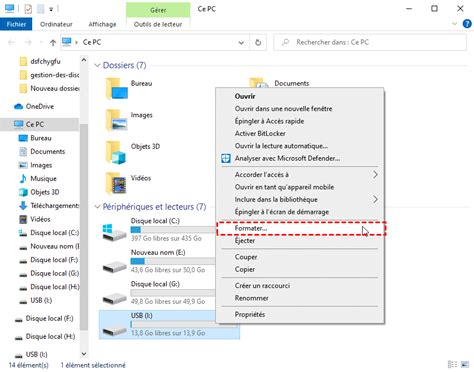Switch to large icons view in status bar
The image size is (474, 372).
pyautogui.click(x=465, y=365)
